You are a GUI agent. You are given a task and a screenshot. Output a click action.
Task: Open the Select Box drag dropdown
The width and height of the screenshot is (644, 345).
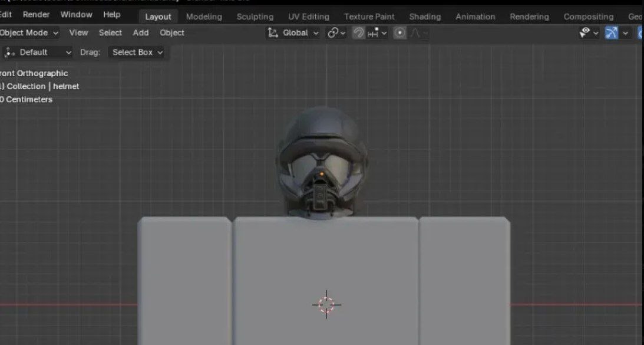click(x=137, y=52)
